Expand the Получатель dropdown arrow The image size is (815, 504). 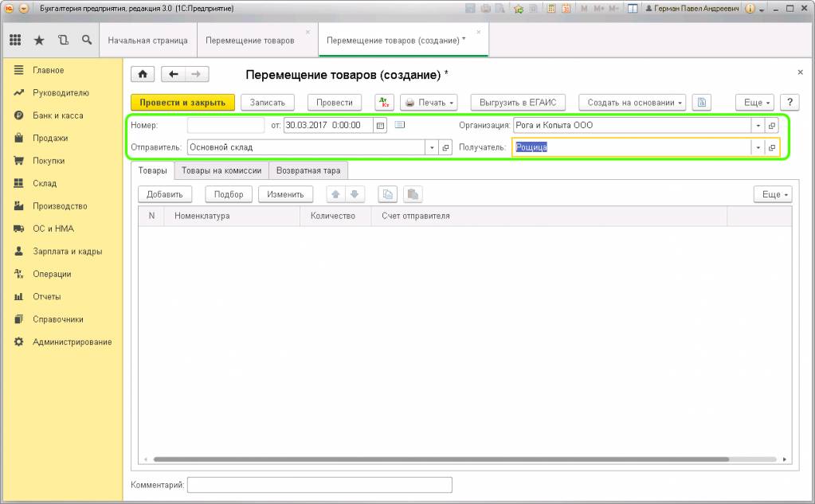[758, 147]
